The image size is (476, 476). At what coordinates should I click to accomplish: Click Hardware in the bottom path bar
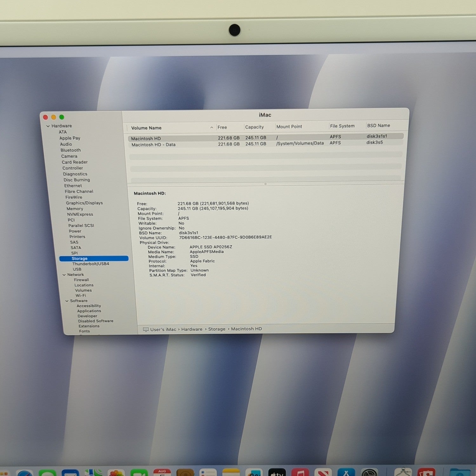pos(192,329)
